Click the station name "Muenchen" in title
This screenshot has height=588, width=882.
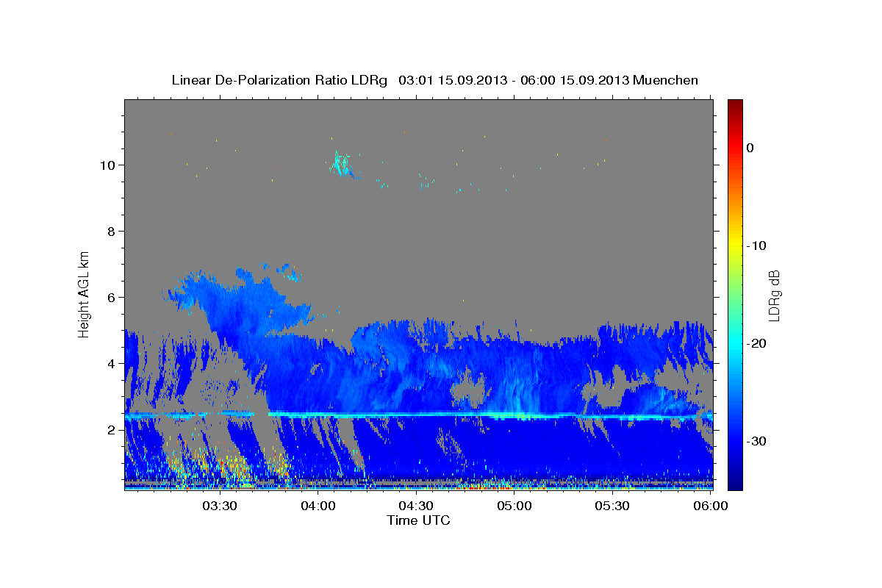[x=665, y=80]
